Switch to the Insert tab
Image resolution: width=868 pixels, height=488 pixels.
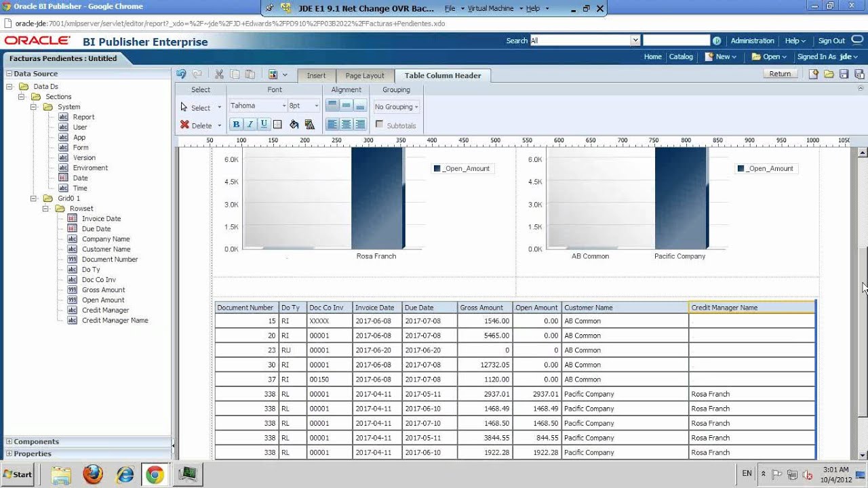click(x=316, y=75)
